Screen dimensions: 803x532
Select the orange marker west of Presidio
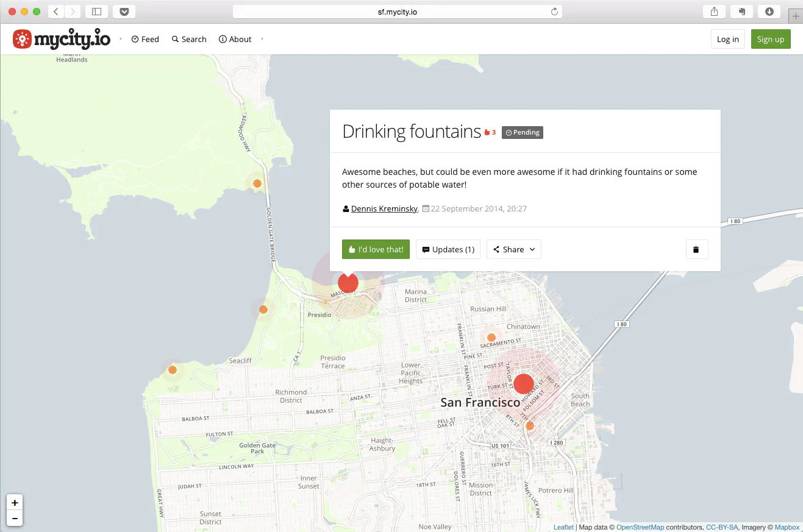tap(263, 310)
